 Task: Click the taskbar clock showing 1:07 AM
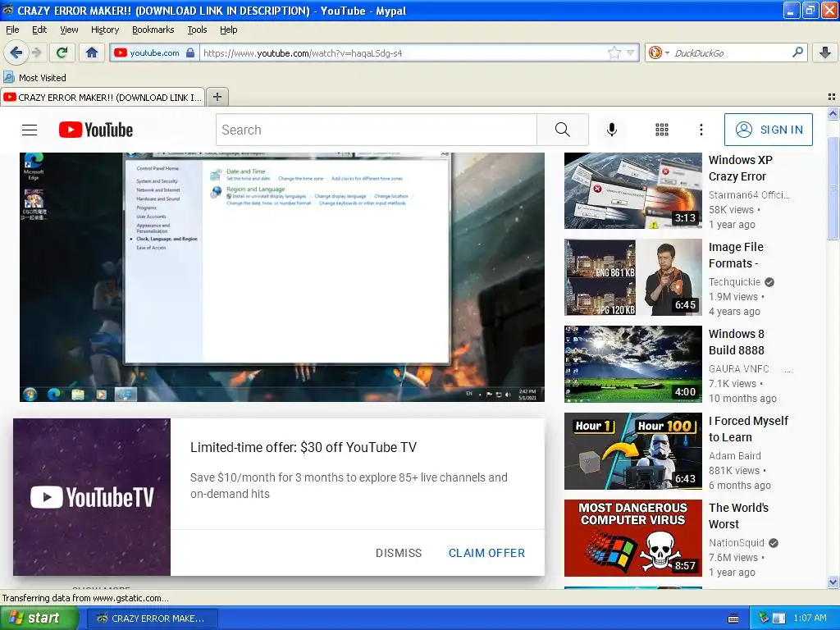pos(810,619)
